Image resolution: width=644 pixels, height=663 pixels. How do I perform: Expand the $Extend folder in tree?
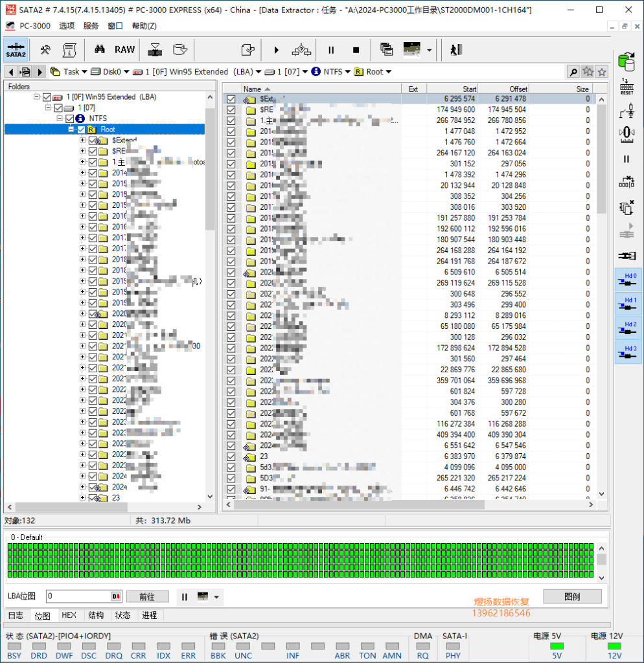pos(82,140)
